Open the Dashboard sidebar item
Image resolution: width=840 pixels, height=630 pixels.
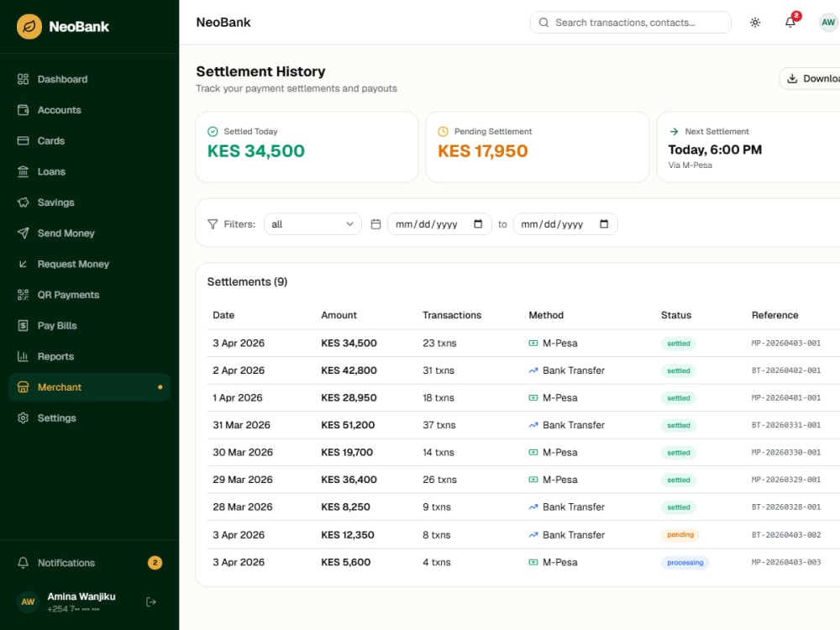[x=90, y=79]
